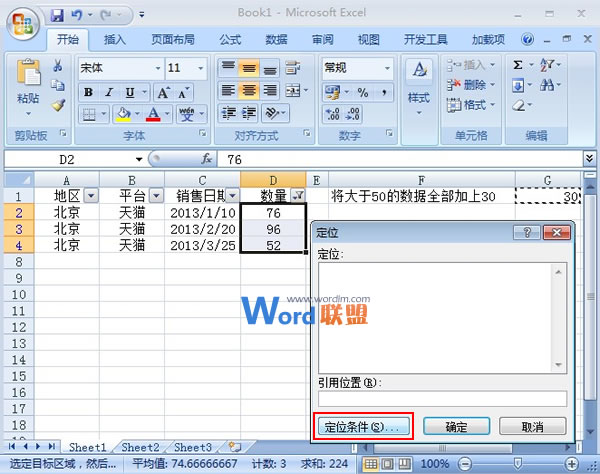The height and width of the screenshot is (474, 600).
Task: Switch to the 页面布局 ribbon tab
Action: pos(173,39)
